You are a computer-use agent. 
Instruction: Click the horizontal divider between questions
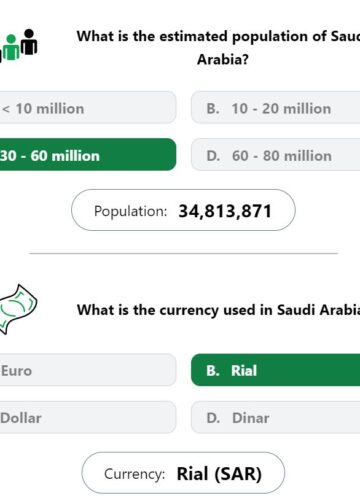183,254
